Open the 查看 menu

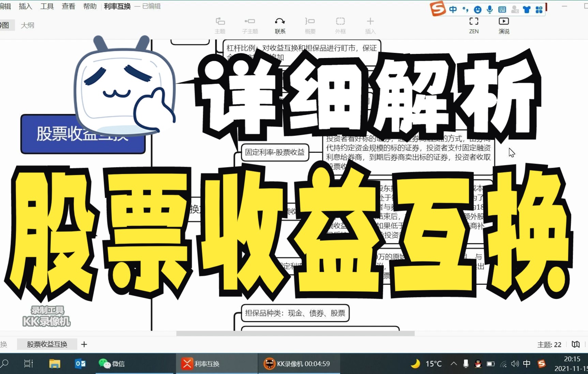[x=68, y=6]
